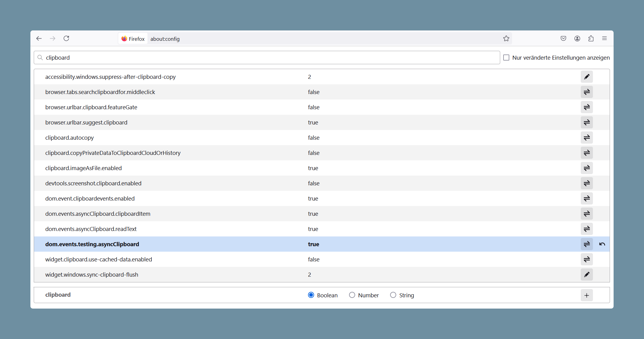The height and width of the screenshot is (339, 644).
Task: Reset dom.events.testing.asyncClipboard with the undo arrow
Action: [x=602, y=244]
